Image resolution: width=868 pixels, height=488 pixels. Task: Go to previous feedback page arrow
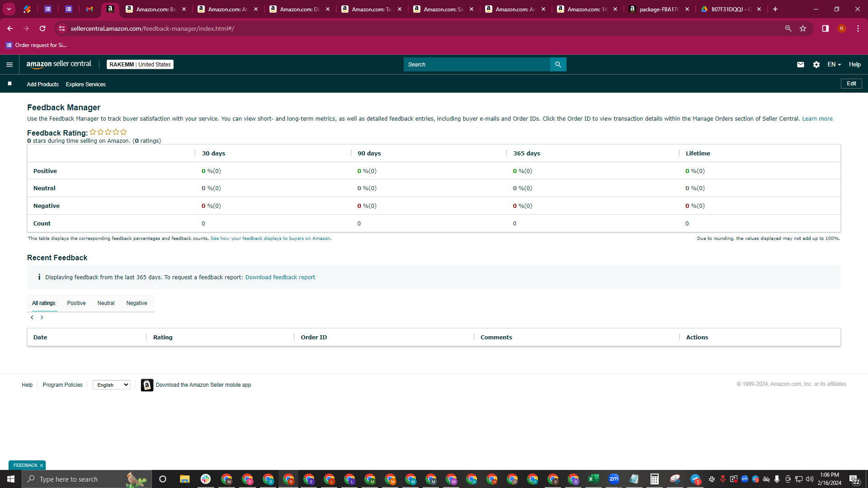(x=32, y=318)
